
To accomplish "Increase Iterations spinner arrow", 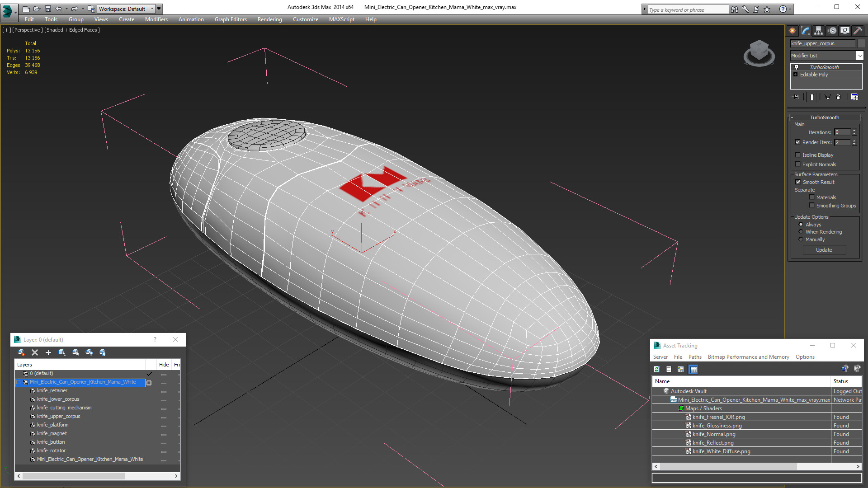I will tap(854, 131).
